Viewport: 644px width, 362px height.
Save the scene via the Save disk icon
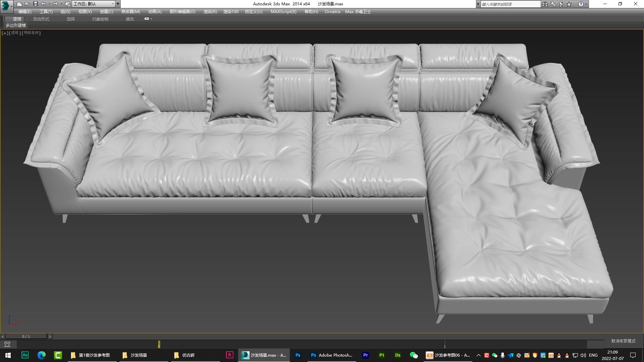point(35,4)
